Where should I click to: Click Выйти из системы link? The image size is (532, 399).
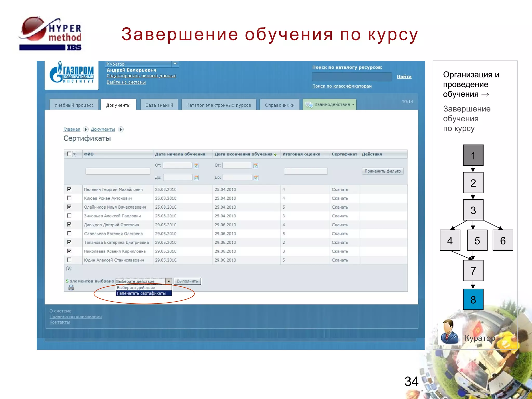(126, 82)
